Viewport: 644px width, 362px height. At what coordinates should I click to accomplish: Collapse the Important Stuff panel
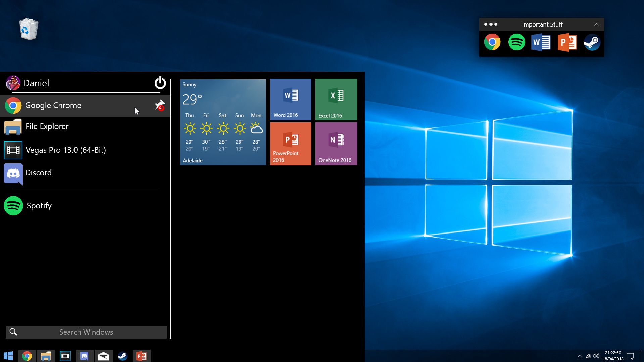[x=596, y=24]
